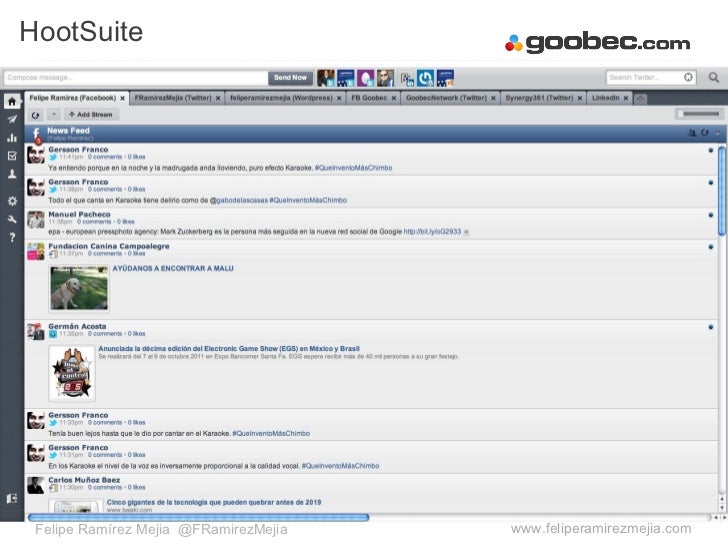
Task: Open the Settings gear sidebar icon
Action: 12,201
